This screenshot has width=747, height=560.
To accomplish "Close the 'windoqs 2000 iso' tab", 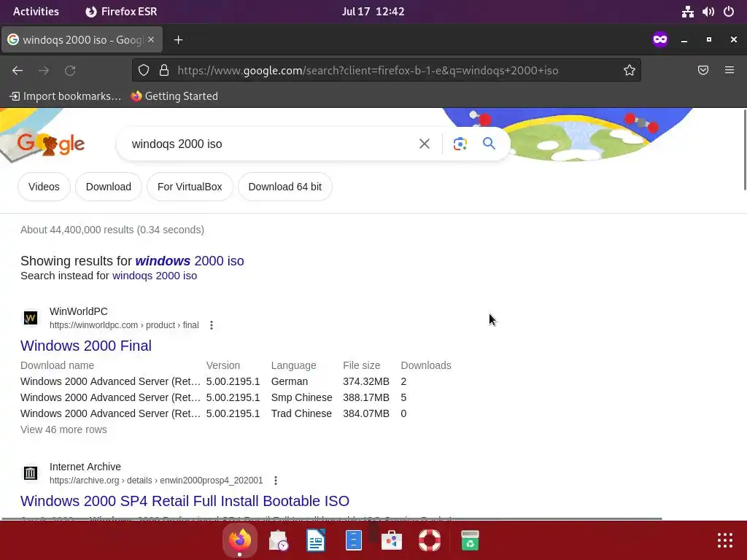I will click(x=151, y=39).
